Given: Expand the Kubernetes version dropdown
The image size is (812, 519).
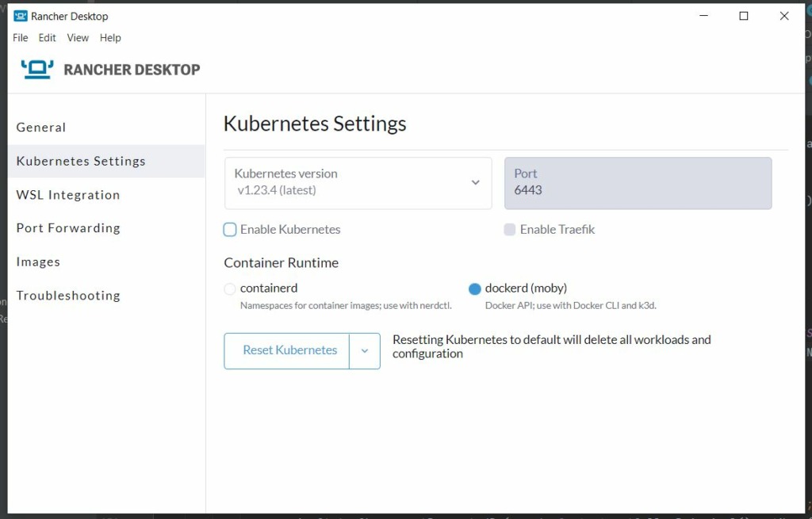Looking at the screenshot, I should pos(358,183).
